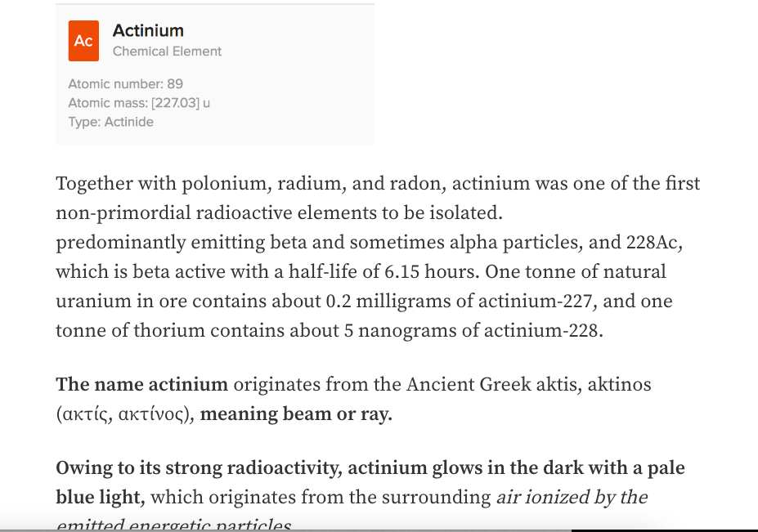Click the italic text air ionized by the

coord(572,497)
